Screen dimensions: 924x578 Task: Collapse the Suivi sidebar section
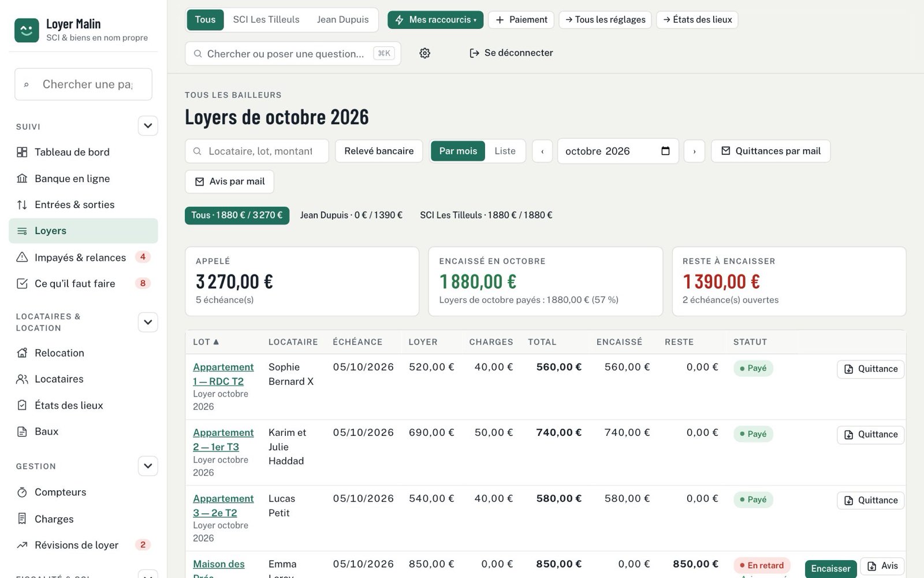[x=148, y=126]
